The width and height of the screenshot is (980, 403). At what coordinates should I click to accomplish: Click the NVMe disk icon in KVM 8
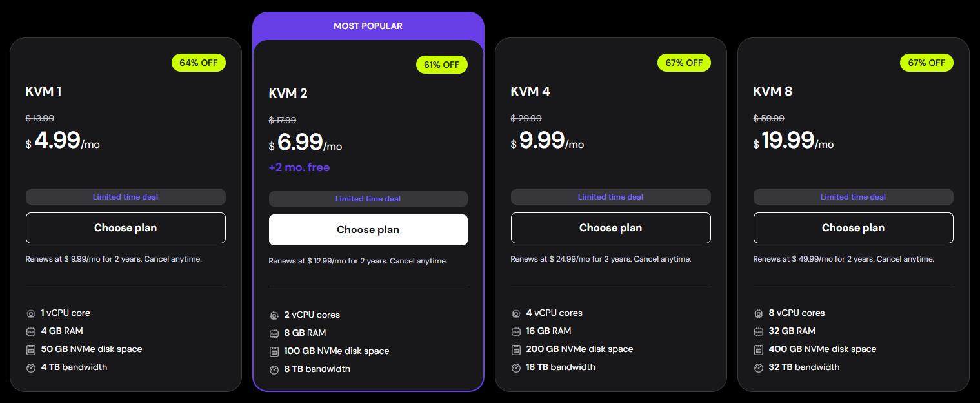point(758,349)
